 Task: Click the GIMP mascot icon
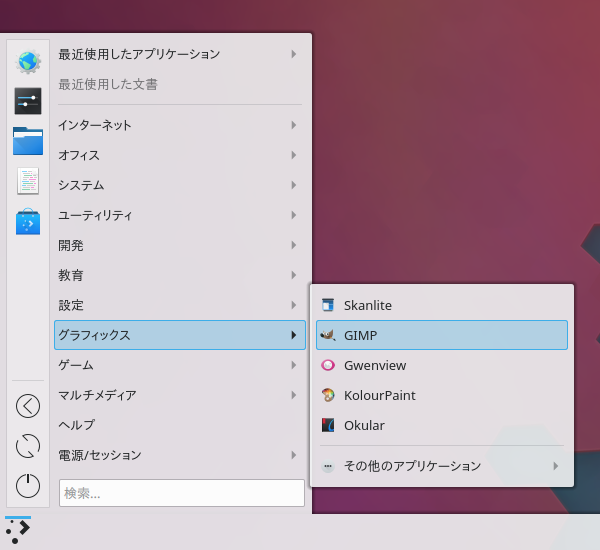click(328, 335)
